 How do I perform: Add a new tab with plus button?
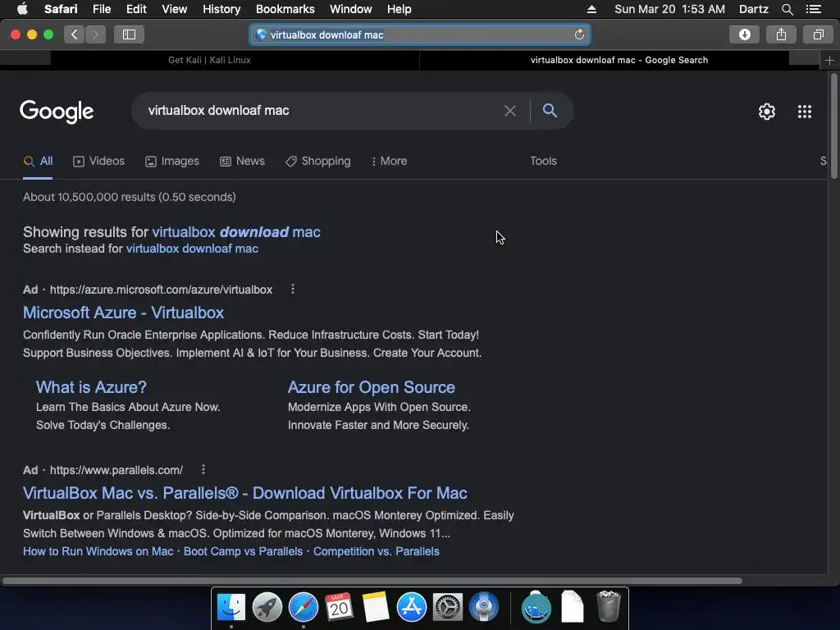[829, 61]
